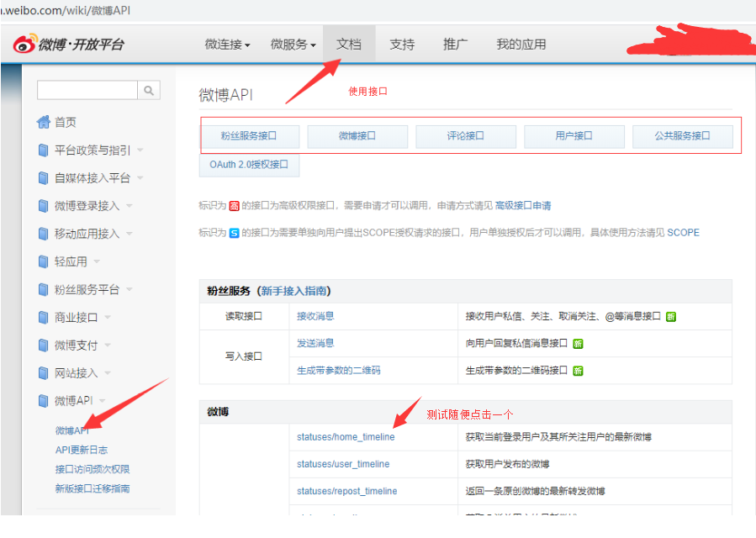This screenshot has width=756, height=538.
Task: Click the OAuth 2.0授权接口 button
Action: click(x=249, y=165)
